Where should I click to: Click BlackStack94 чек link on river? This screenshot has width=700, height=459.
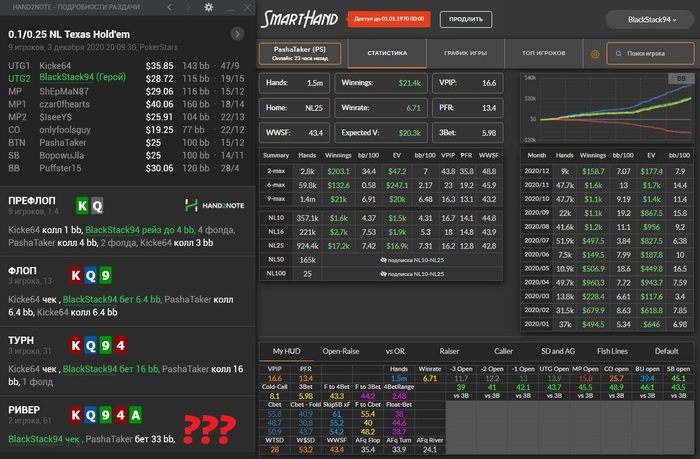pos(44,439)
